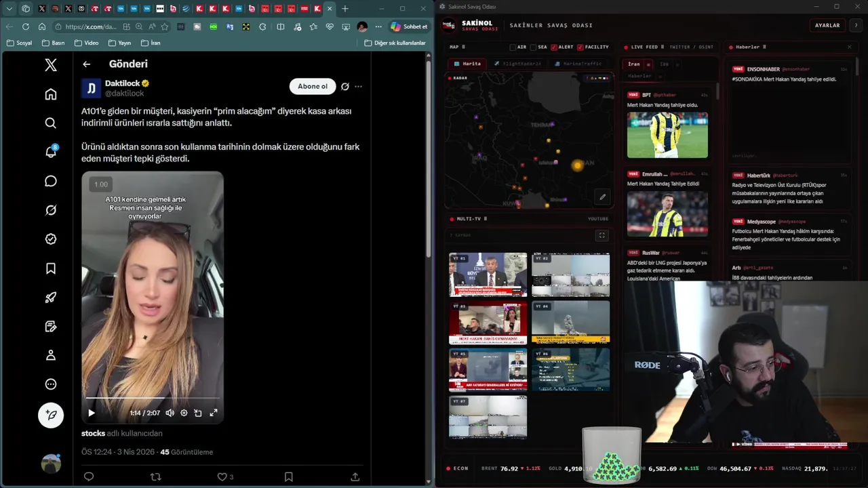Open Sakinol help question mark

point(856,25)
